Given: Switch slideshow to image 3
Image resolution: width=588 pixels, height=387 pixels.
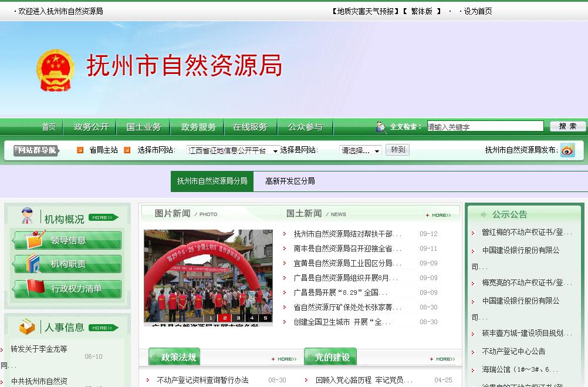Looking at the screenshot, I should [238, 318].
